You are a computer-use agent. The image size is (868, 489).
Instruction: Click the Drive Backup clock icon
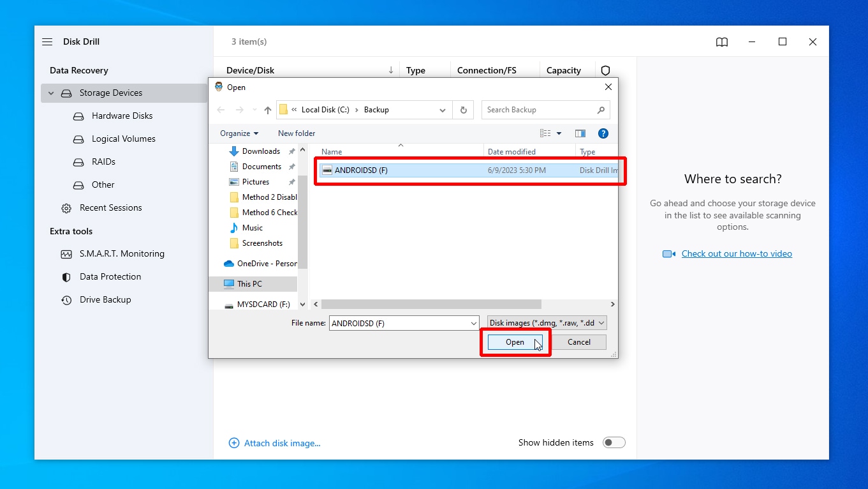pyautogui.click(x=66, y=300)
